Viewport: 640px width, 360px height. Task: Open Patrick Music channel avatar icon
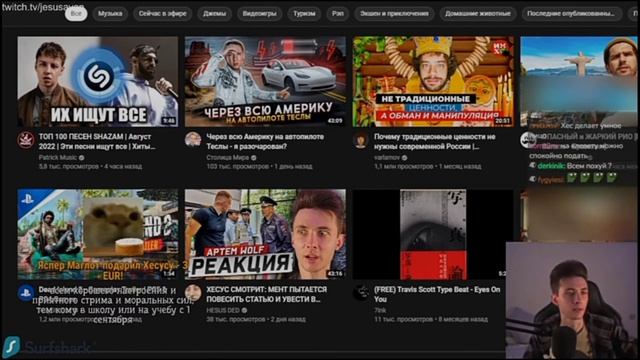pyautogui.click(x=25, y=140)
